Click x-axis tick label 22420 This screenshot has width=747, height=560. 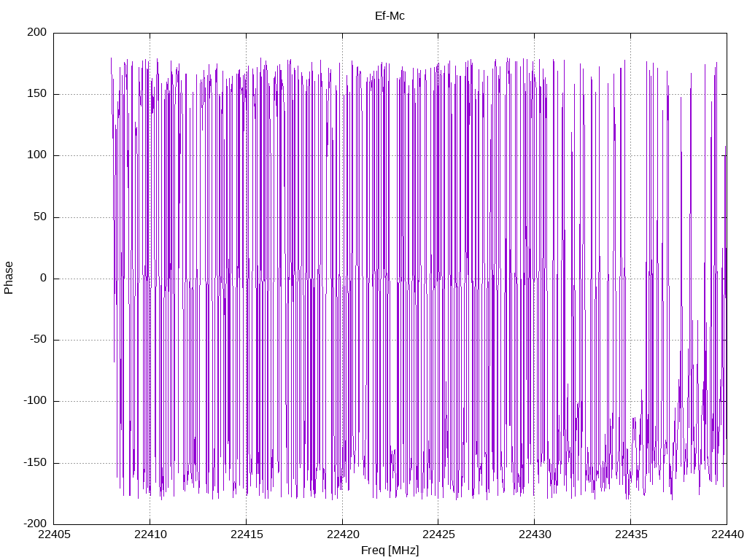[343, 534]
